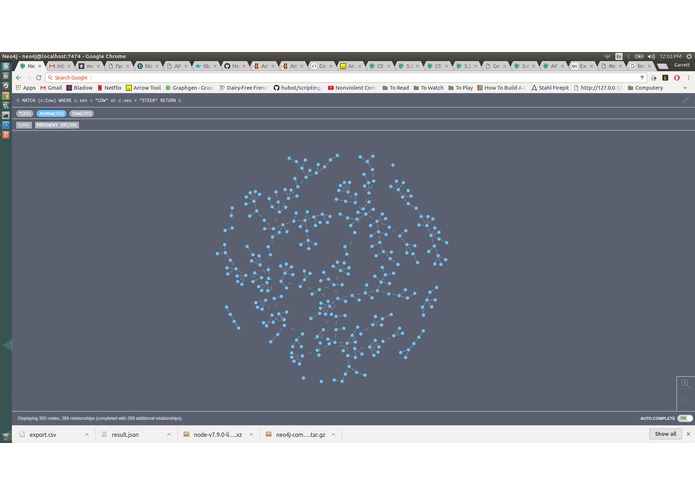The width and height of the screenshot is (695, 494).
Task: Switch to the GitHub tab
Action: click(234, 66)
